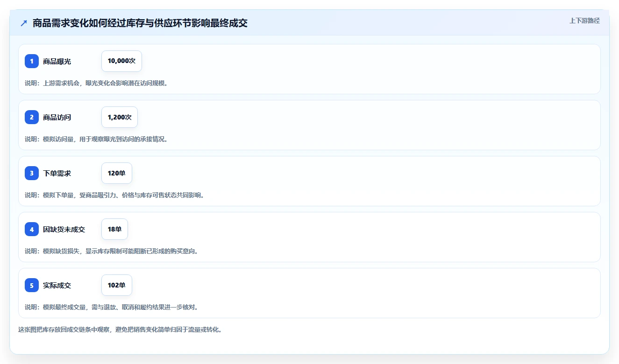619x364 pixels.
Task: Click the 1,200次 value chip
Action: pyautogui.click(x=120, y=117)
